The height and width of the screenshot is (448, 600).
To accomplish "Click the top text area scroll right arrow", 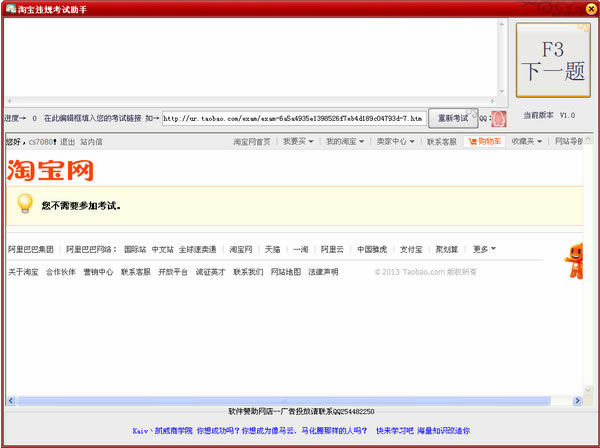I will pos(493,101).
